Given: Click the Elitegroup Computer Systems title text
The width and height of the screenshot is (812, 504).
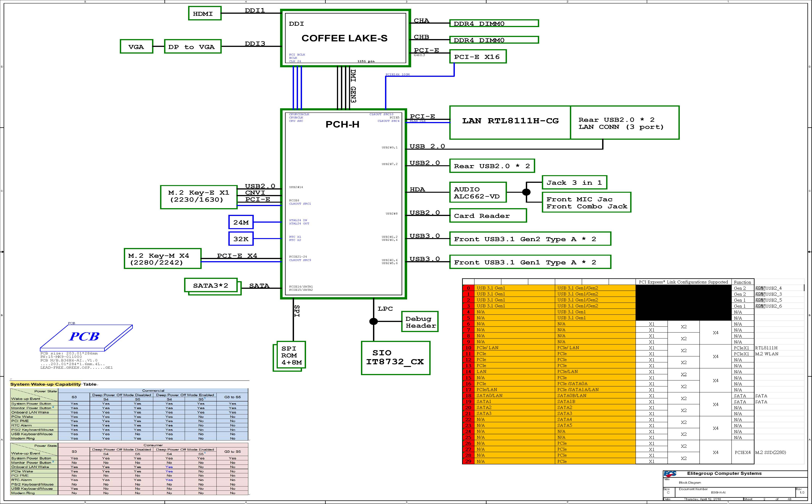Looking at the screenshot, I should pos(724,473).
